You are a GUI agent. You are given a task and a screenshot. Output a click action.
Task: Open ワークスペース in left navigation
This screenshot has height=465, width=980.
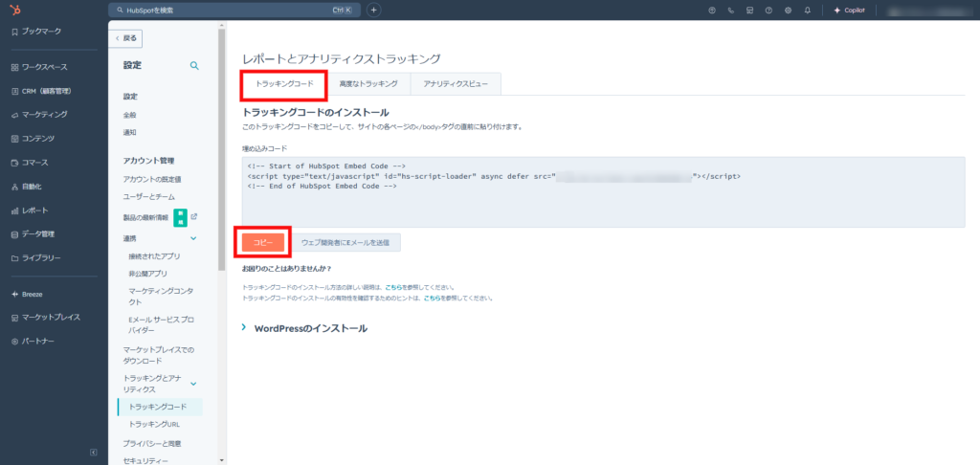(38, 67)
